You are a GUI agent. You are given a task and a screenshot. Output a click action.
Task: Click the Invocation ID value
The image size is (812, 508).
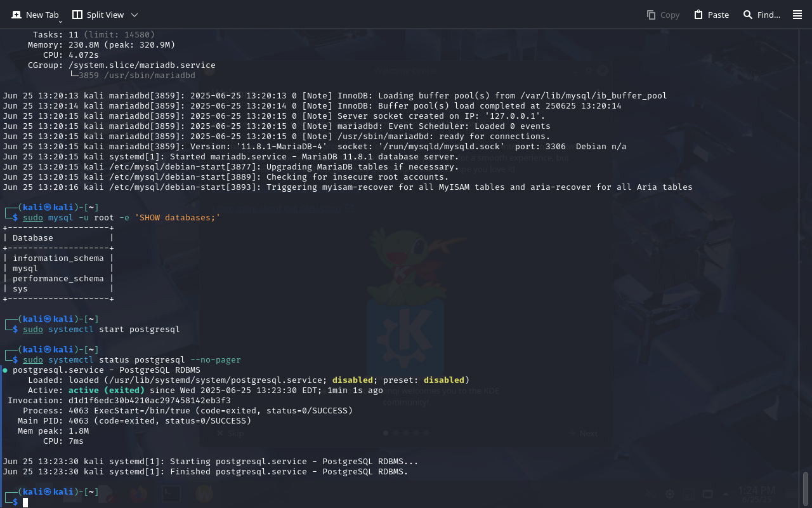(150, 401)
